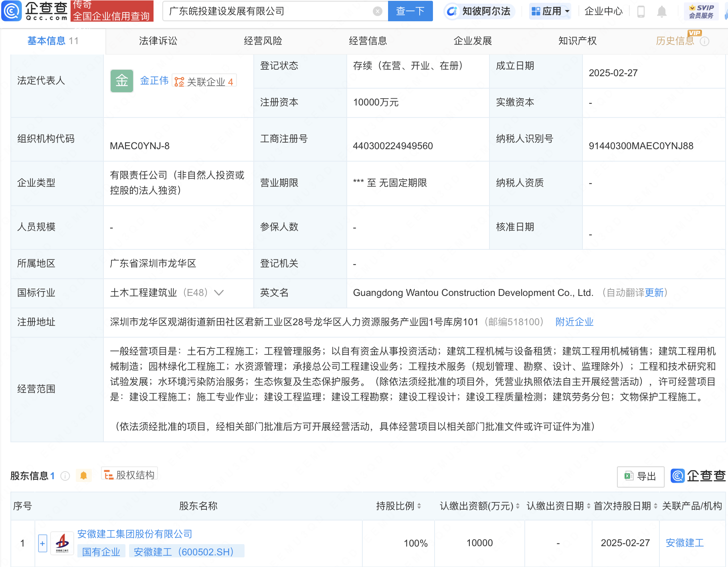Select taxpayer ID 91440300MAEC0YNJ88 text
The width and height of the screenshot is (728, 567).
641,146
